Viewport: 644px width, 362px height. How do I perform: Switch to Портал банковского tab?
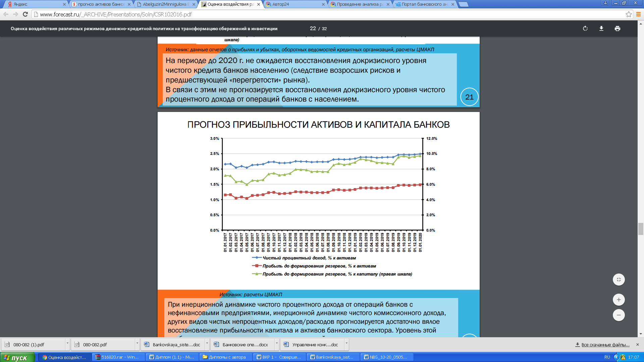(423, 4)
